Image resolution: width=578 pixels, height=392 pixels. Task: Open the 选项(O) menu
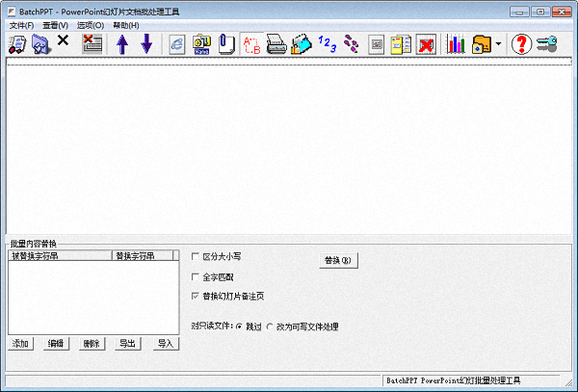point(91,25)
